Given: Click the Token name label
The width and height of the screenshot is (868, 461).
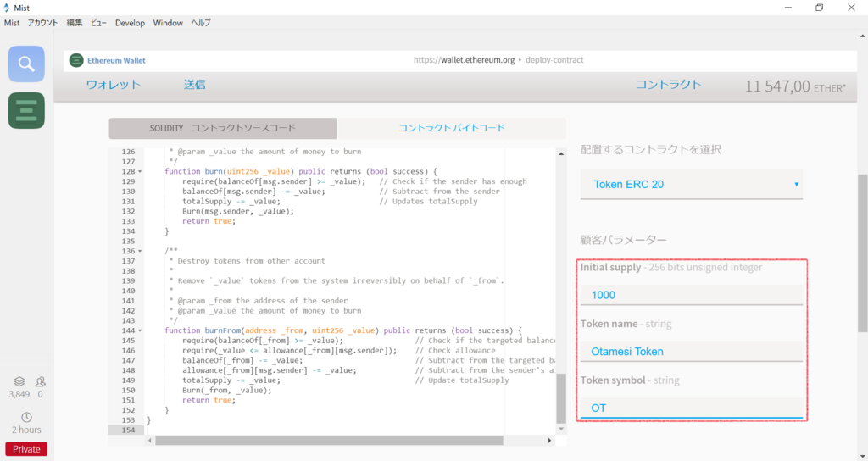Looking at the screenshot, I should coord(609,324).
